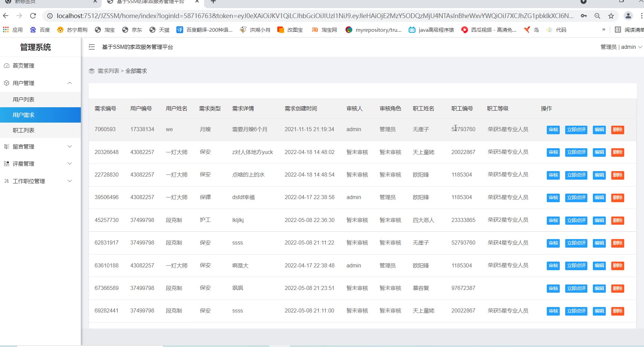Image resolution: width=644 pixels, height=347 pixels.
Task: Delete request 20326648 using 删除 button
Action: [x=617, y=152]
